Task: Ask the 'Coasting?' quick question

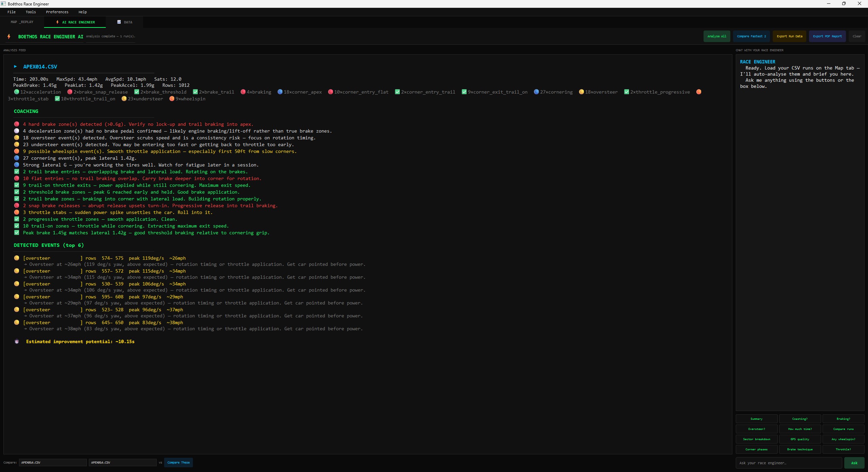Action: [800, 419]
